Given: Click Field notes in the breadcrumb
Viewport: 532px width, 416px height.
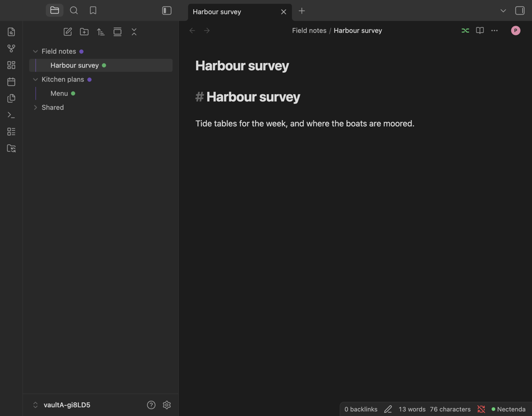Looking at the screenshot, I should point(309,31).
